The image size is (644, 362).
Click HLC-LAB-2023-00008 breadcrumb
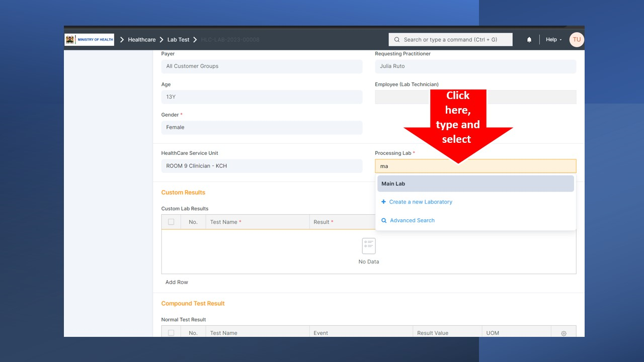(x=230, y=40)
